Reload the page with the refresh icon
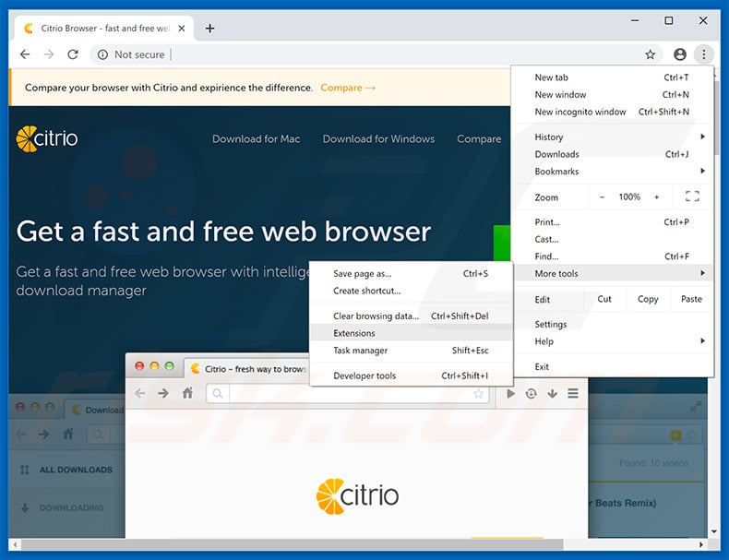729x560 pixels. [x=73, y=54]
